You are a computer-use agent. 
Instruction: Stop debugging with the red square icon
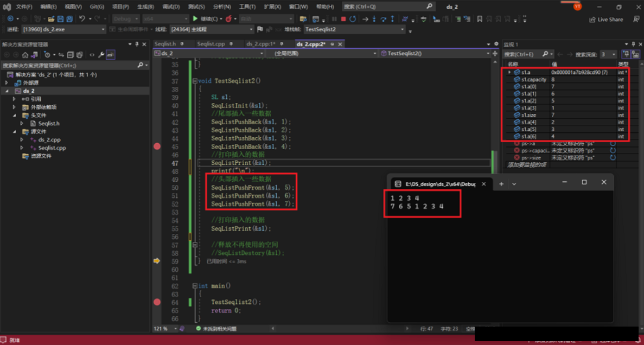(343, 19)
